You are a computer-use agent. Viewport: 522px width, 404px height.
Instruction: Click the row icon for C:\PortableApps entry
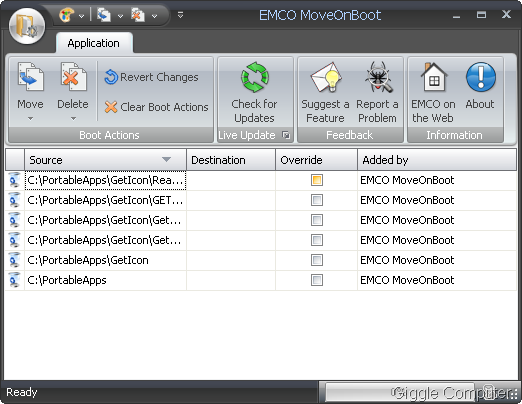coord(14,280)
